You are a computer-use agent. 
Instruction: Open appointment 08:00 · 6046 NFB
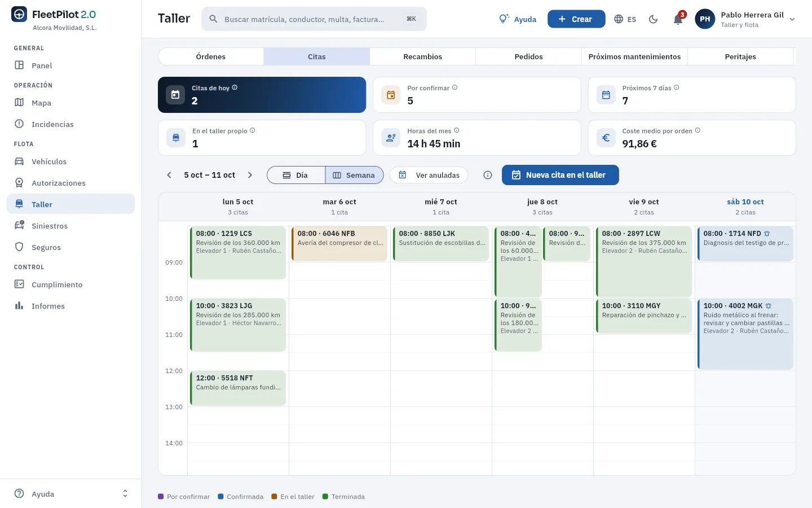339,244
